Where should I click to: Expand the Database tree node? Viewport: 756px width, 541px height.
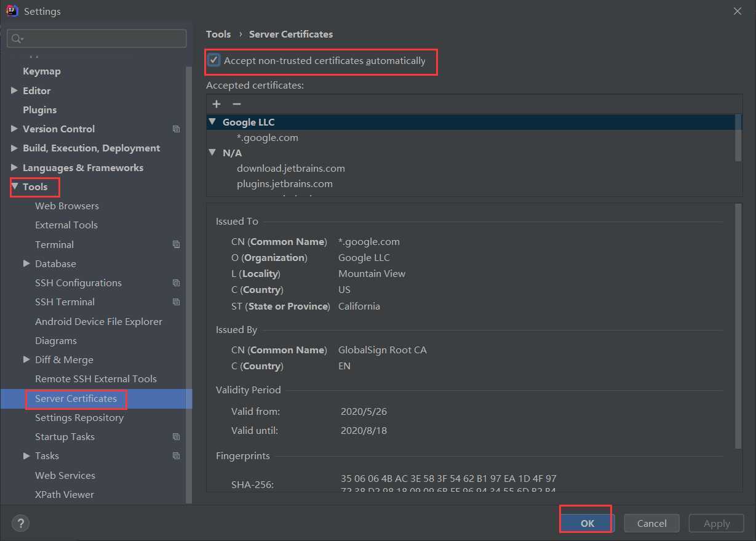pyautogui.click(x=26, y=263)
